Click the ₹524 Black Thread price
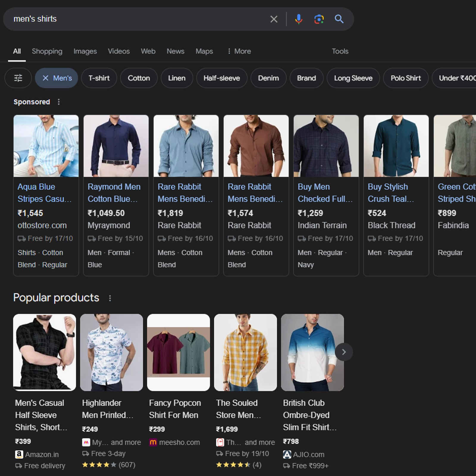This screenshot has height=476, width=476. (377, 213)
